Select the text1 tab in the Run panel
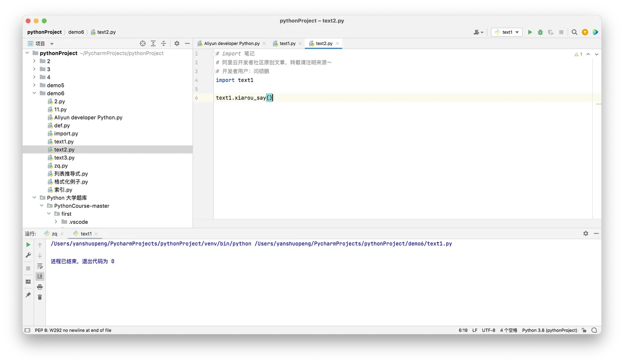 [x=86, y=233]
